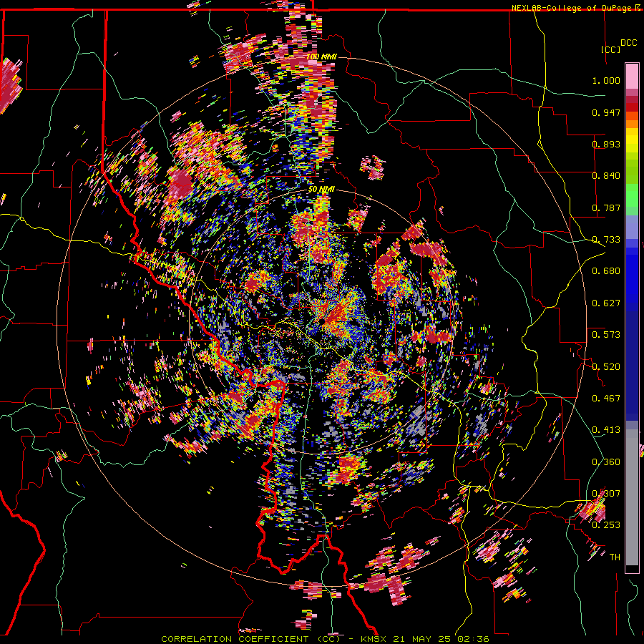This screenshot has height=644, width=644.
Task: Select the 0.573 scale value
Action: click(x=606, y=335)
